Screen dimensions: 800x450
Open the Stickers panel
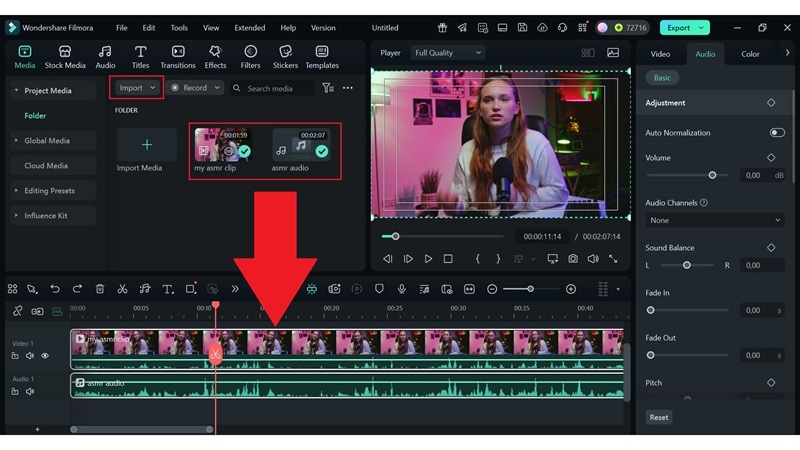coord(285,57)
